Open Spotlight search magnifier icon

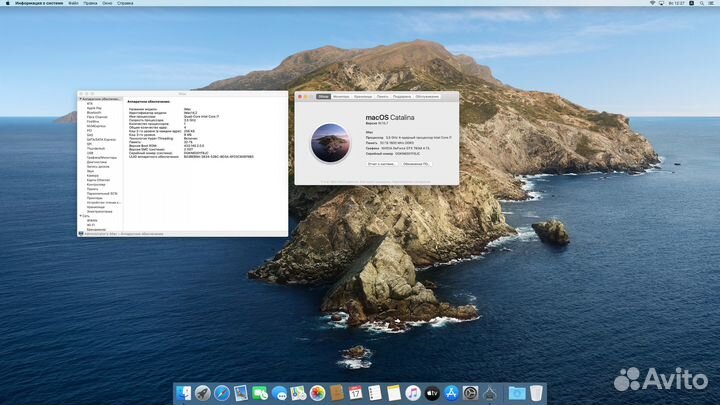pos(702,3)
